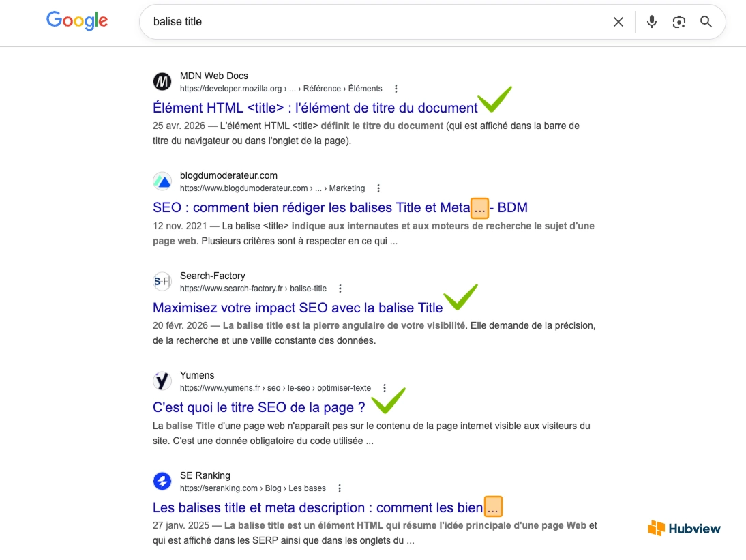Click the seranking.com Blog Les bases URL

(252, 488)
